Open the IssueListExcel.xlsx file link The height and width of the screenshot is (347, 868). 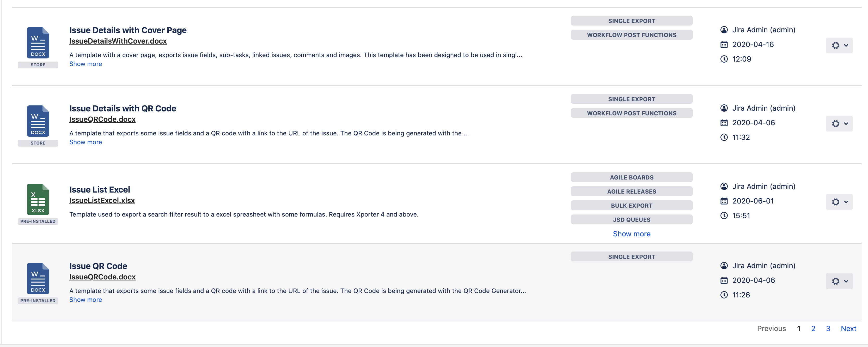[x=102, y=201]
